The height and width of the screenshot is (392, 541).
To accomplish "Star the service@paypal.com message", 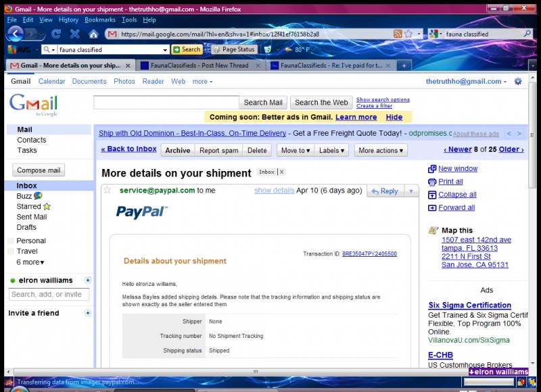I will pos(108,190).
